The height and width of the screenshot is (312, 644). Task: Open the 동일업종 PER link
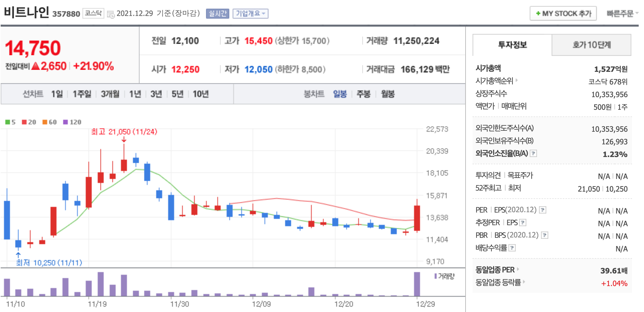(495, 270)
